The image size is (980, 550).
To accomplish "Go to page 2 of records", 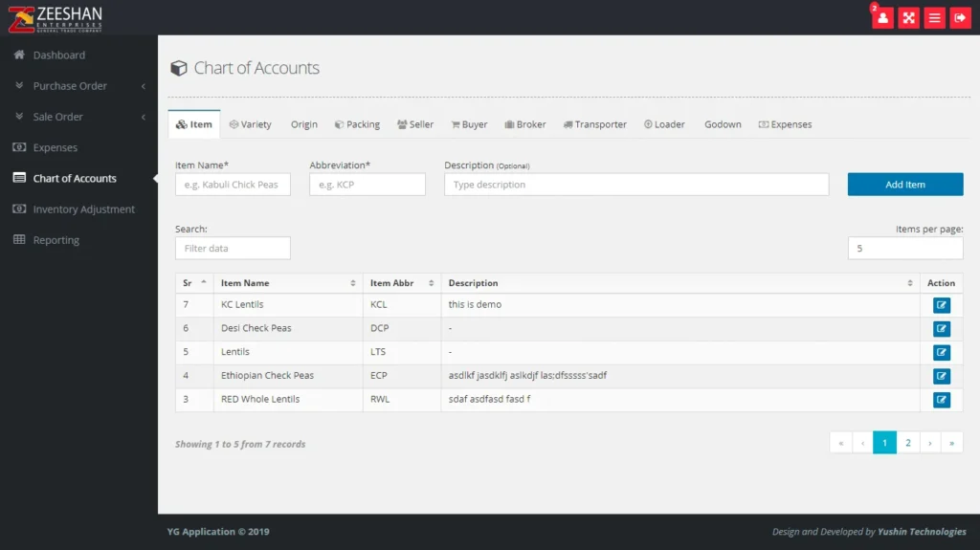I will [907, 443].
